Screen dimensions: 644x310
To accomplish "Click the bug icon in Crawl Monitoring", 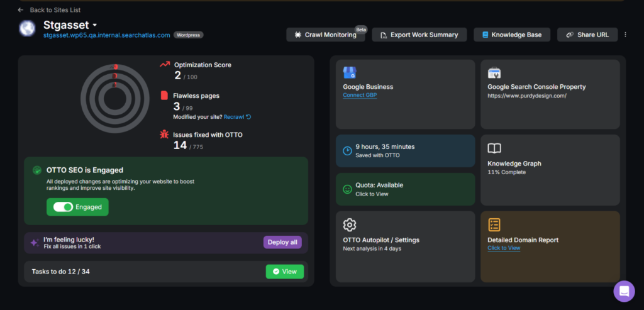I will coord(297,35).
